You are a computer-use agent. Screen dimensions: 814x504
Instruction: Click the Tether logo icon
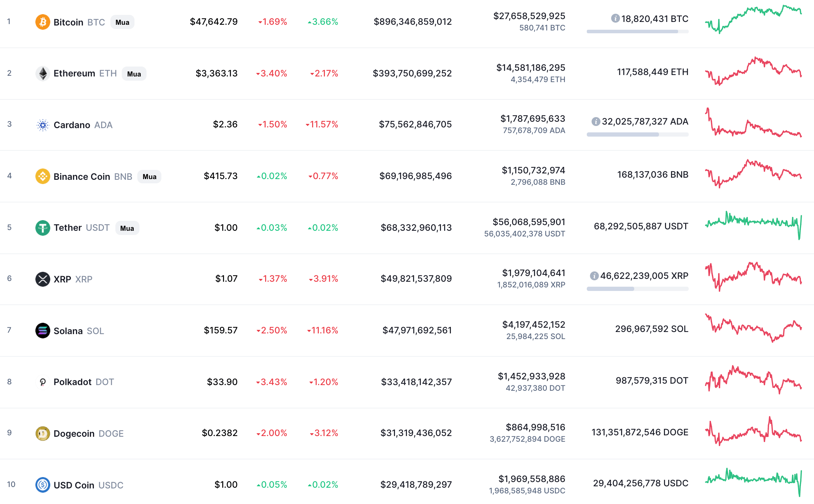click(x=42, y=228)
